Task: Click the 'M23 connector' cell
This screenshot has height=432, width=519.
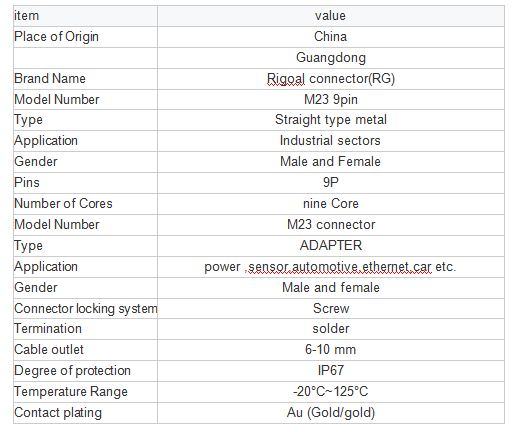Action: coord(331,225)
